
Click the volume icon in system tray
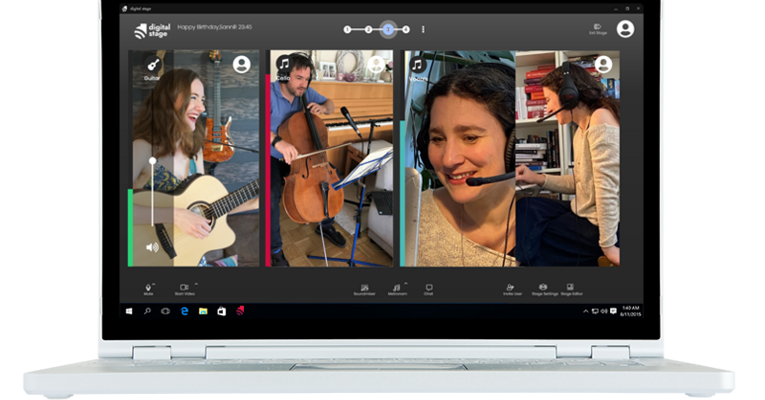point(604,311)
